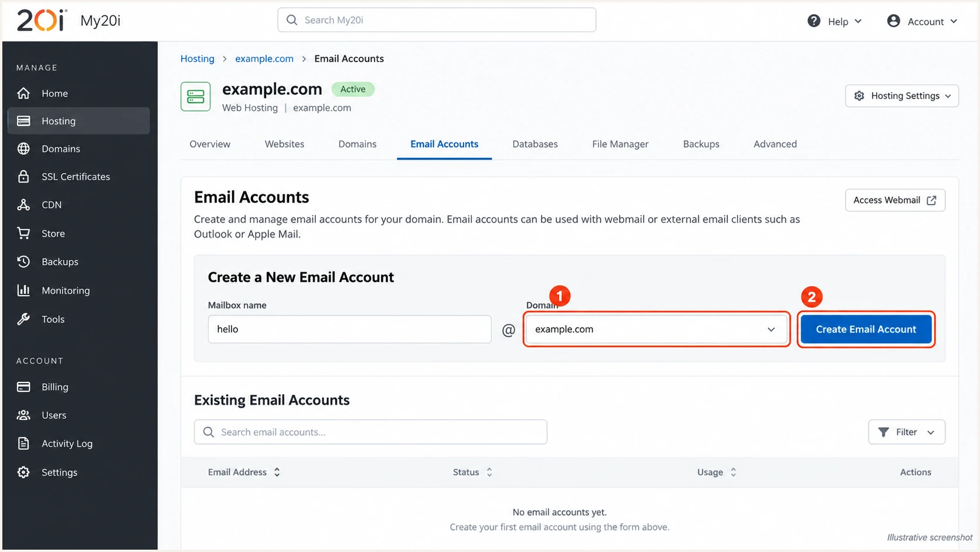Image resolution: width=980 pixels, height=552 pixels.
Task: Select the Domains tab in hosting navigation
Action: click(x=358, y=144)
